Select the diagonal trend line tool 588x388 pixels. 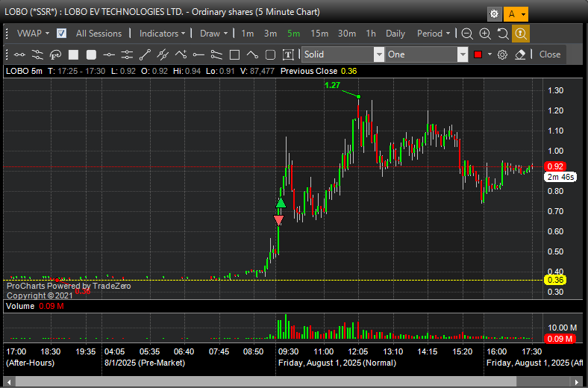coord(145,54)
